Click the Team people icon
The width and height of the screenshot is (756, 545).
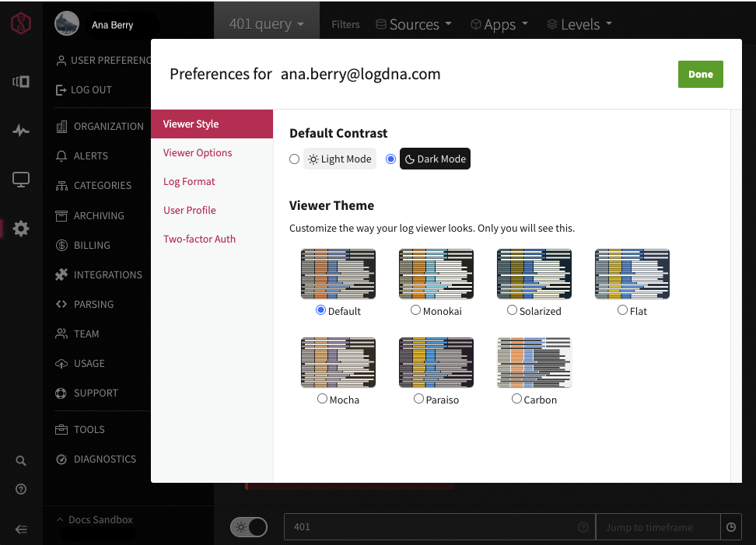(x=61, y=334)
